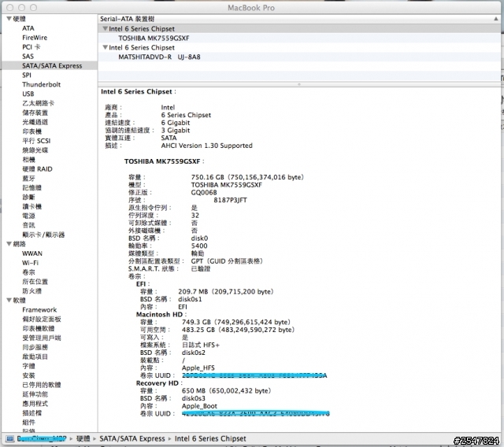This screenshot has height=447, width=504.
Task: Open the 乙太網路卡 sidebar item
Action: click(x=39, y=103)
